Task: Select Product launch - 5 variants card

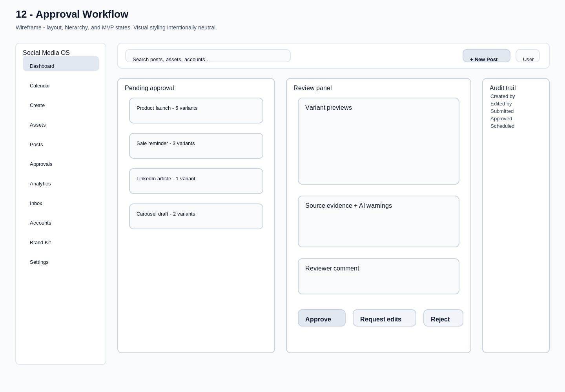Action: (x=196, y=111)
